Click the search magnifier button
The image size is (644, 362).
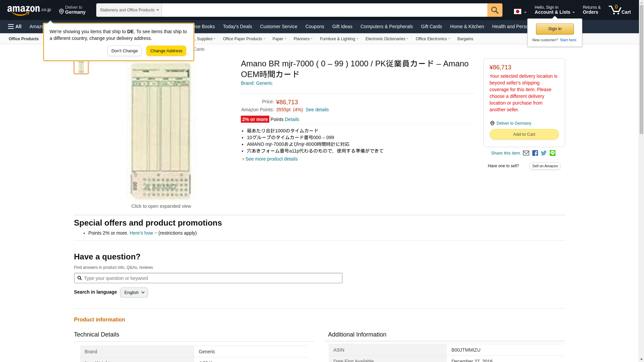(494, 10)
